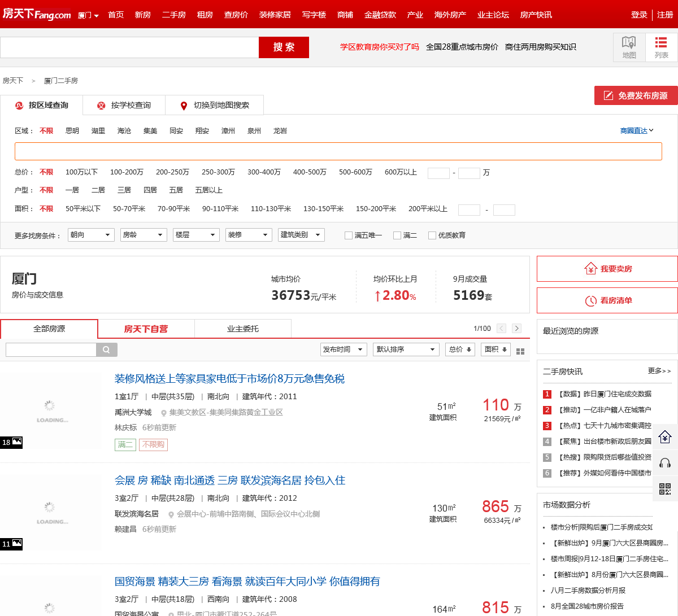Viewport: 678px width, 616px height.
Task: Open the map view icon
Action: 629,47
